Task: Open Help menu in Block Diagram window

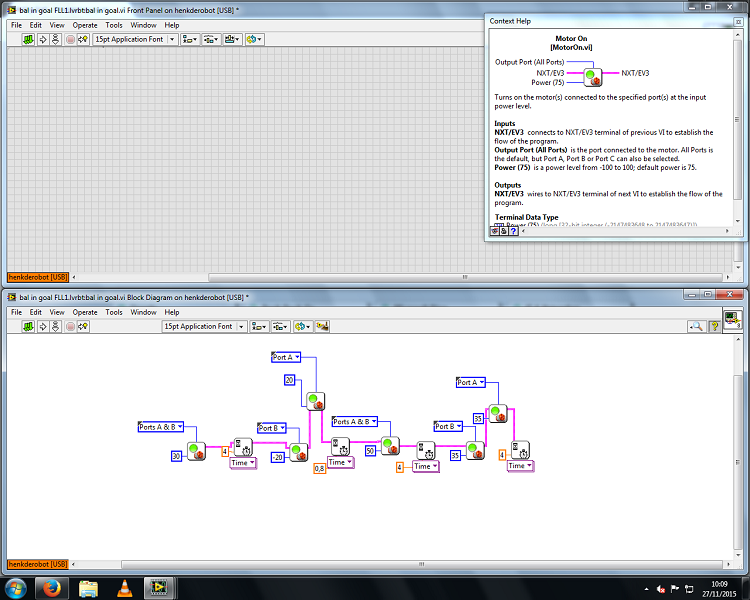Action: pyautogui.click(x=172, y=312)
